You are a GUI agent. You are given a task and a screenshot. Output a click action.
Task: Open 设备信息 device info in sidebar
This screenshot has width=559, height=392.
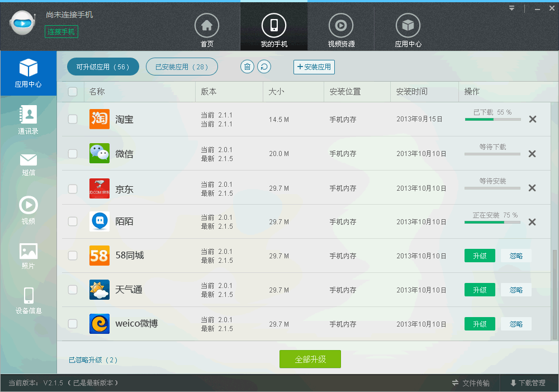click(x=28, y=300)
